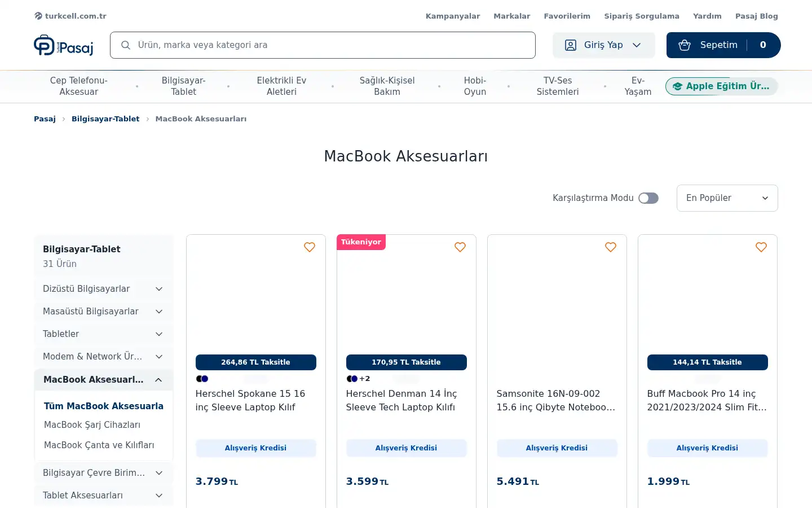Favorite the Samsonite 16N-09-002 notebook bag

point(611,247)
